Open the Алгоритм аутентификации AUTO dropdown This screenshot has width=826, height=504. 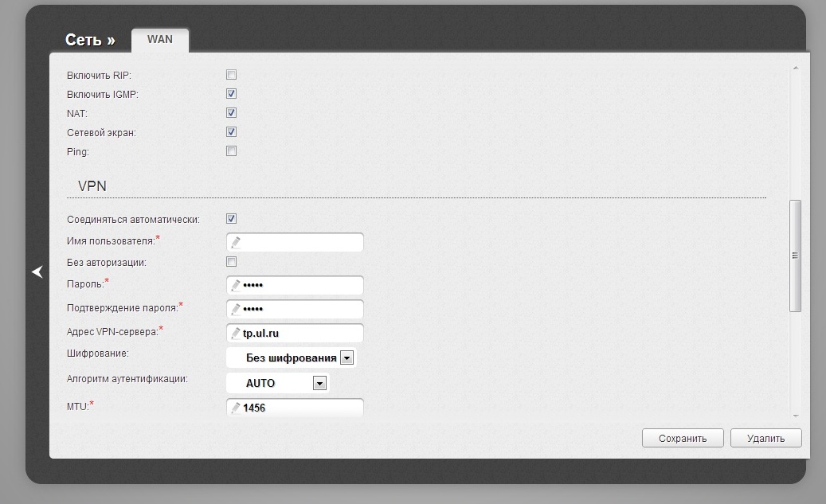tap(277, 384)
